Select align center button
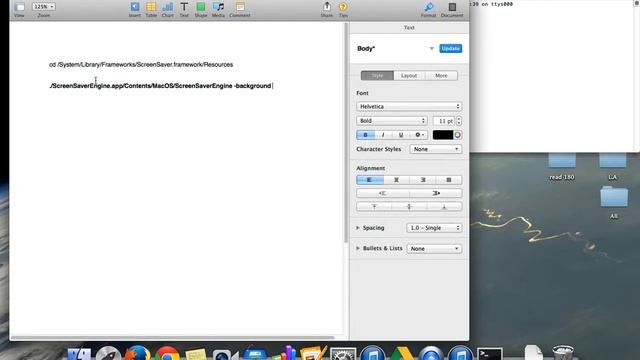Screen dimensions: 640x360 [396, 180]
